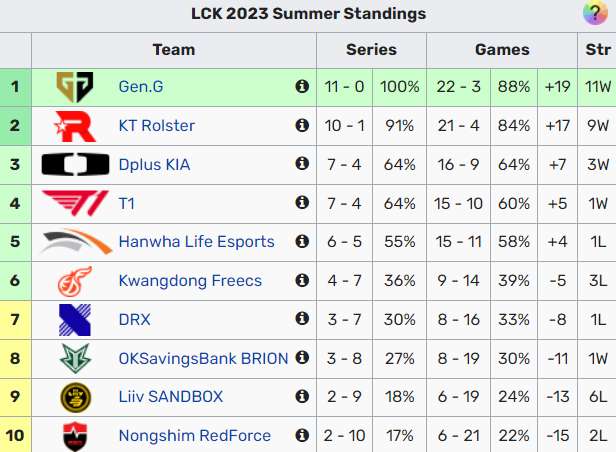Open the Hanwha Life Esports team link
The image size is (616, 452).
pos(196,242)
